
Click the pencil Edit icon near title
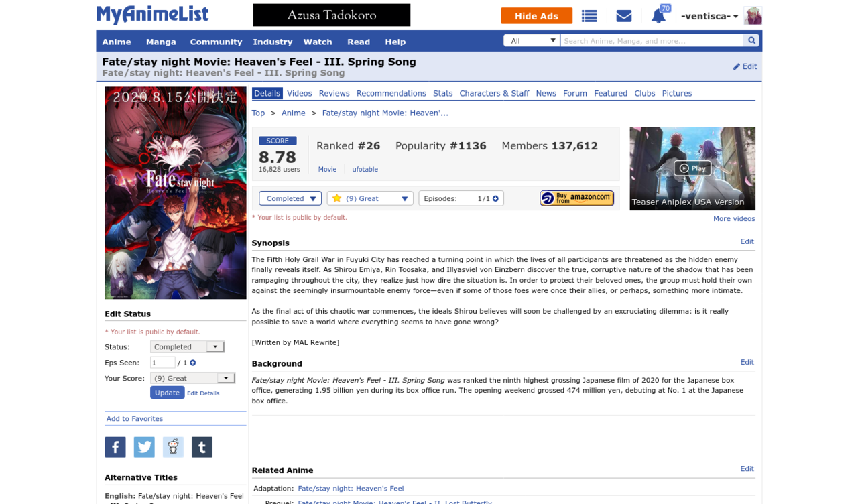point(745,66)
